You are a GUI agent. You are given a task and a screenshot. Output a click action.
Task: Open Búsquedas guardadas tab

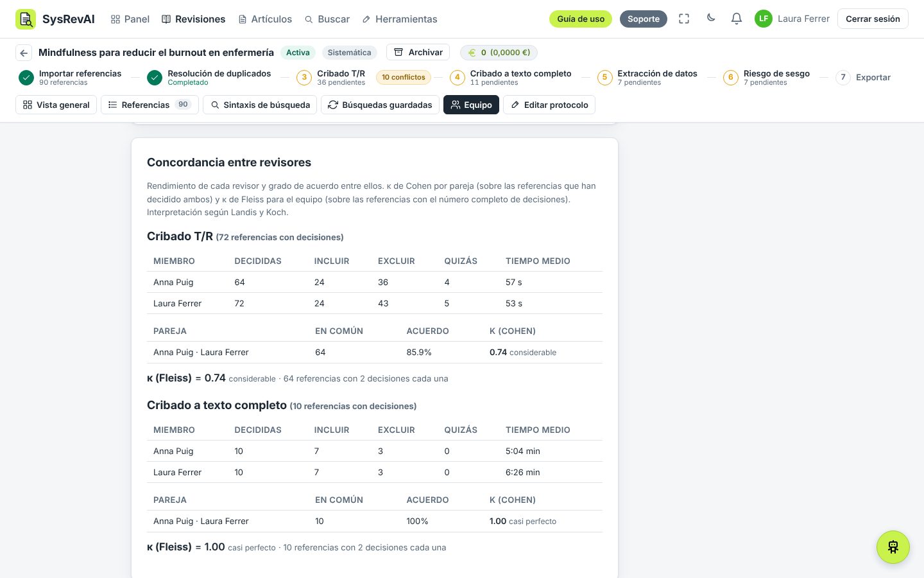pos(380,105)
